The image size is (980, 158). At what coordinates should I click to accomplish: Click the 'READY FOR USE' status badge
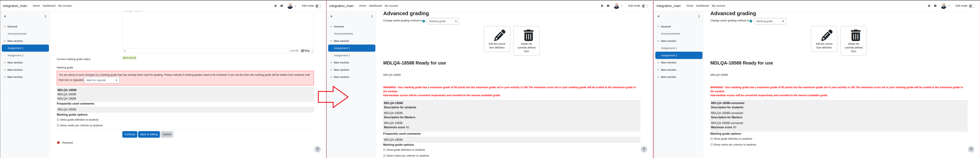point(129,58)
